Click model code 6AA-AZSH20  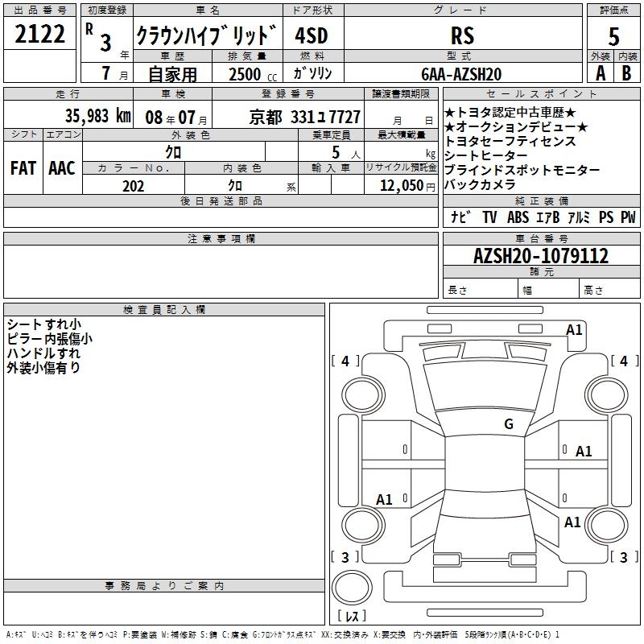pyautogui.click(x=461, y=74)
